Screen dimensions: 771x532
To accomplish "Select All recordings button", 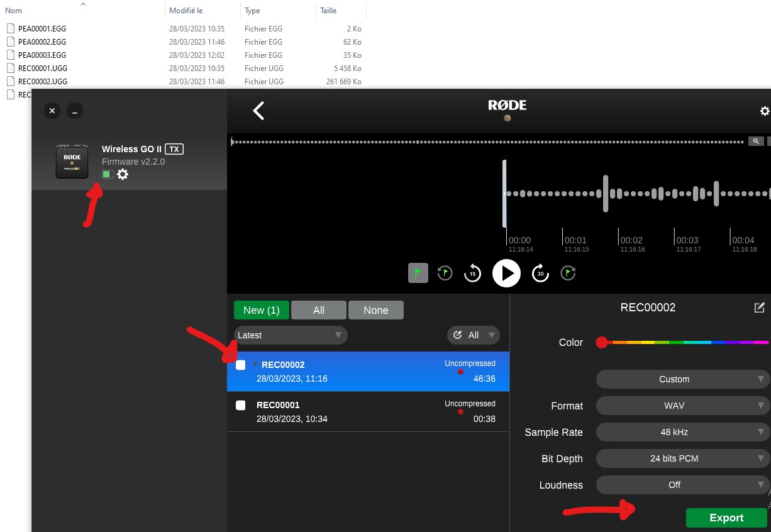I will click(319, 310).
